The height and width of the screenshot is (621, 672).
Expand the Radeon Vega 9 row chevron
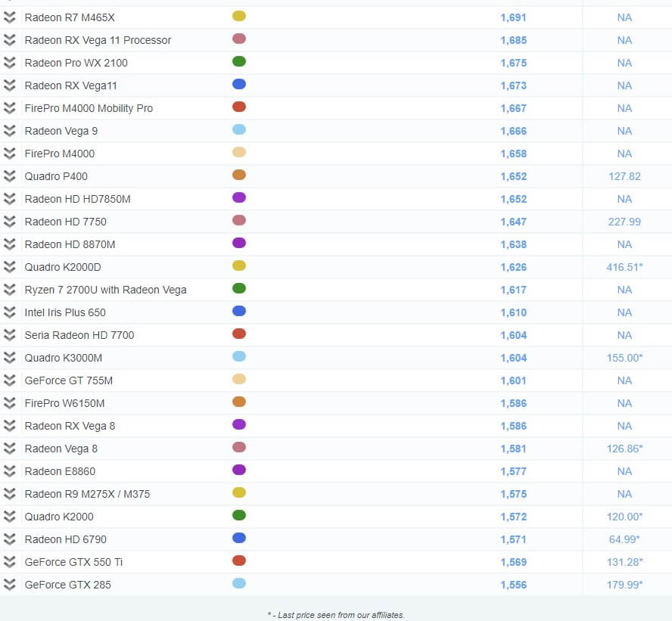pyautogui.click(x=9, y=131)
